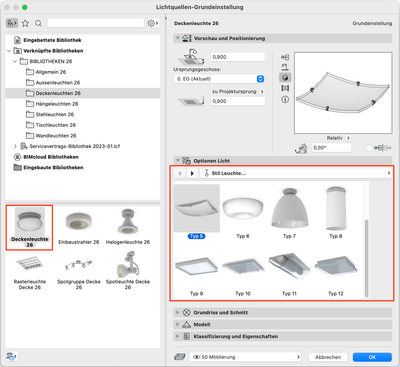Click the library search input field
This screenshot has width=400, height=367.
[x=96, y=23]
